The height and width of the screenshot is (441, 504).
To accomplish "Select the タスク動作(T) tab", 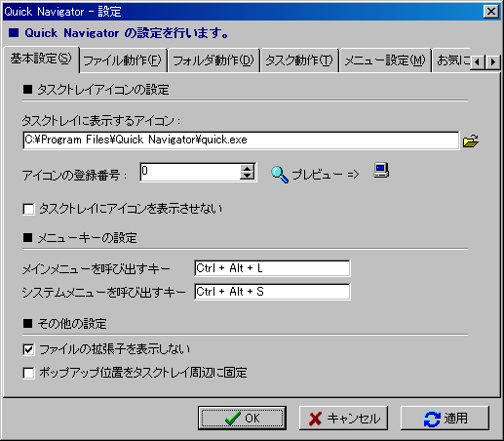I will [299, 60].
